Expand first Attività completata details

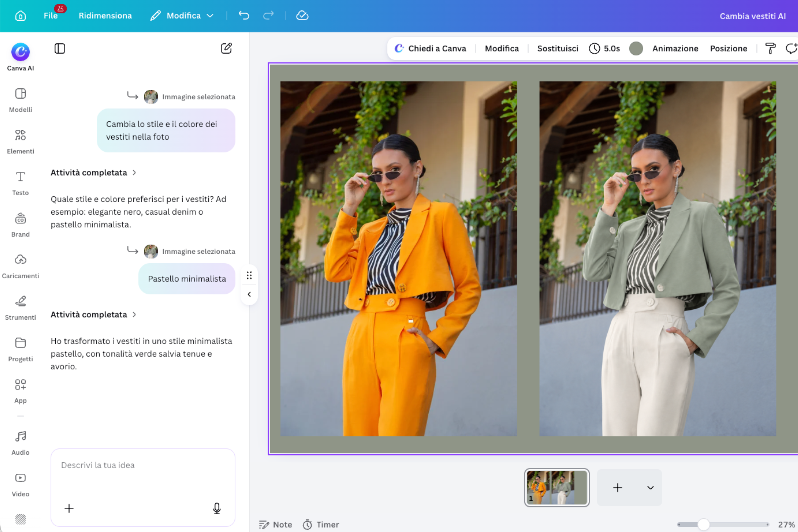click(93, 172)
